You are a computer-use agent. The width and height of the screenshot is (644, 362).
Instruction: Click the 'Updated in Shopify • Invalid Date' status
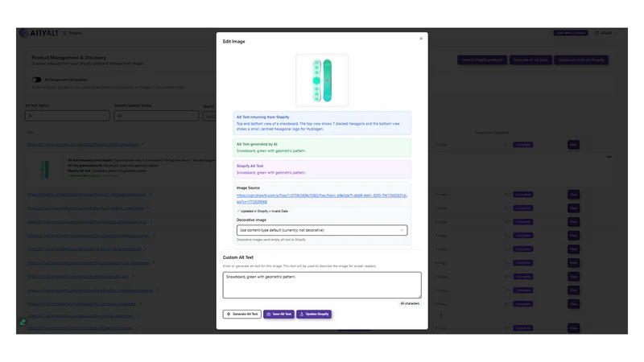pyautogui.click(x=263, y=211)
